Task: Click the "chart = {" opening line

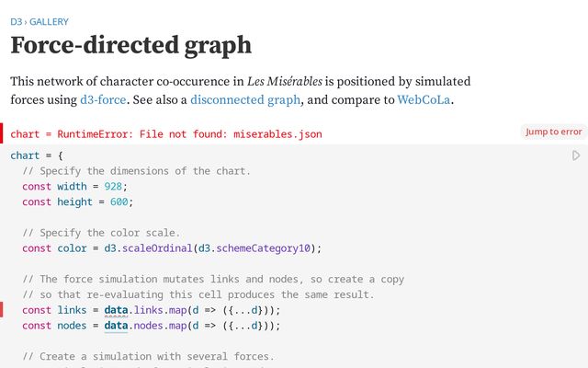Action: pyautogui.click(x=36, y=155)
